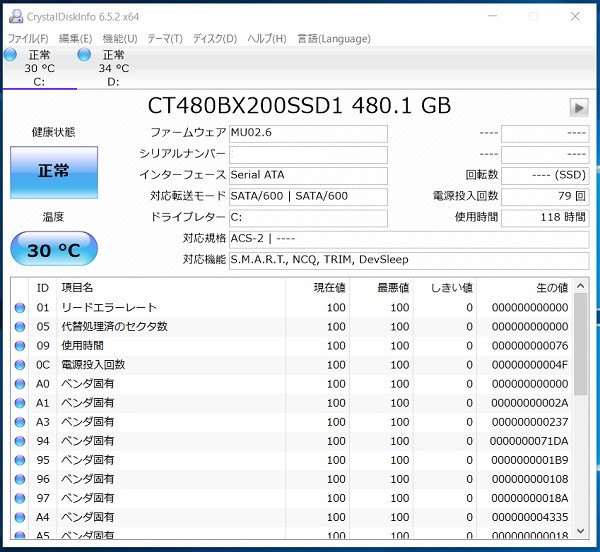Click the empty serial number field
The height and width of the screenshot is (552, 600).
pos(308,155)
